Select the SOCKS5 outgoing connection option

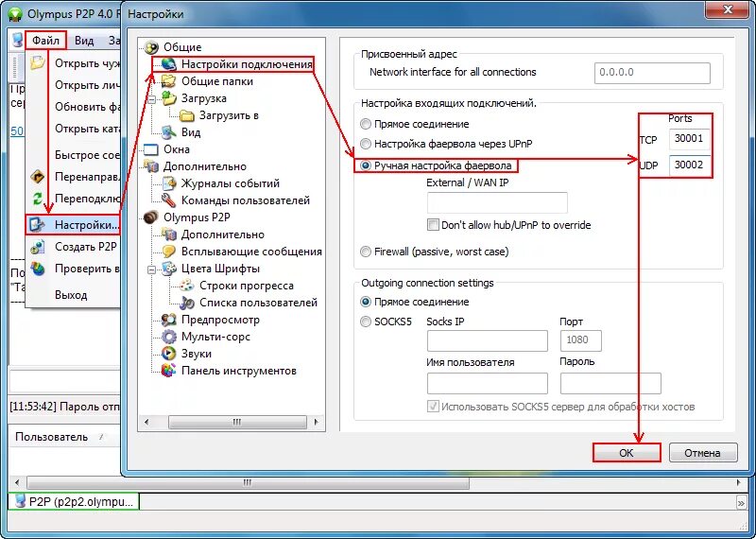(366, 322)
